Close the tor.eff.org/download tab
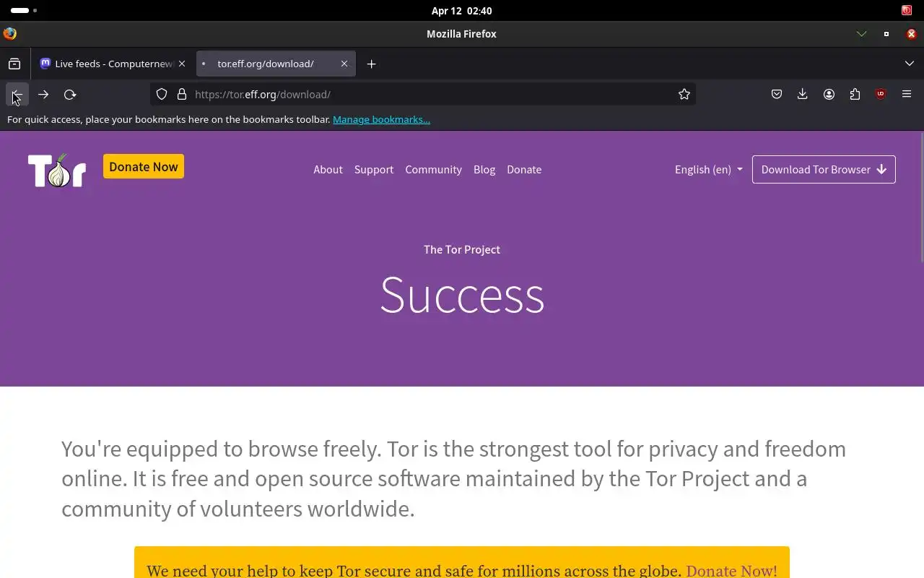 [344, 64]
